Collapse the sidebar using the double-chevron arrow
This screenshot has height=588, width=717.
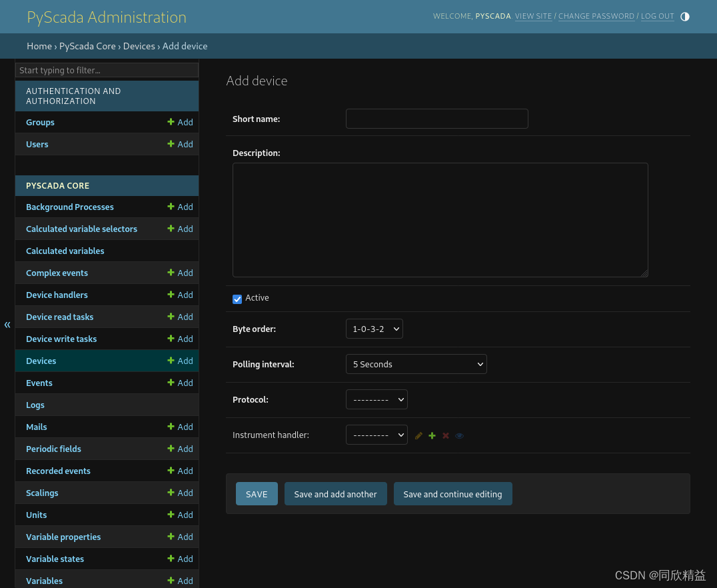point(7,325)
